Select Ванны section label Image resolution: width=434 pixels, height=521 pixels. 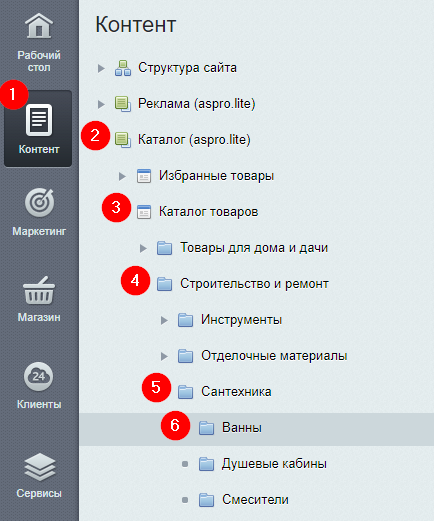[242, 428]
